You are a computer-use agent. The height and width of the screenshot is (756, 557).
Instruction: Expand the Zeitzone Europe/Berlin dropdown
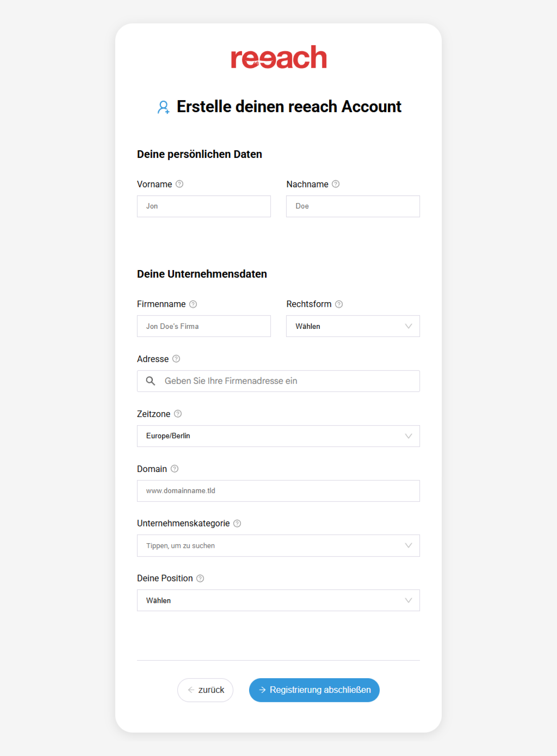(x=278, y=436)
